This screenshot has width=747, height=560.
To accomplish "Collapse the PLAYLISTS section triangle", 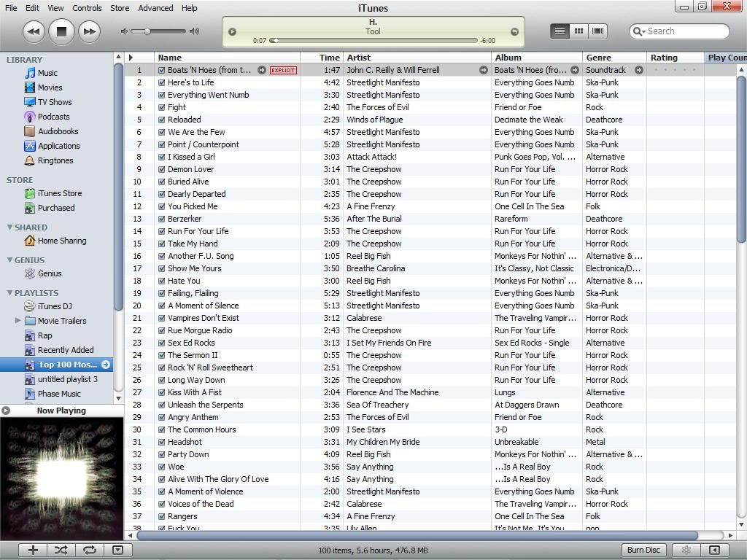I will (10, 293).
